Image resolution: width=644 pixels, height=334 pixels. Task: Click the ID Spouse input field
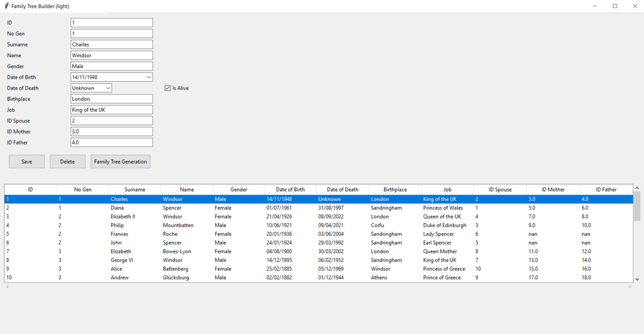pyautogui.click(x=112, y=121)
